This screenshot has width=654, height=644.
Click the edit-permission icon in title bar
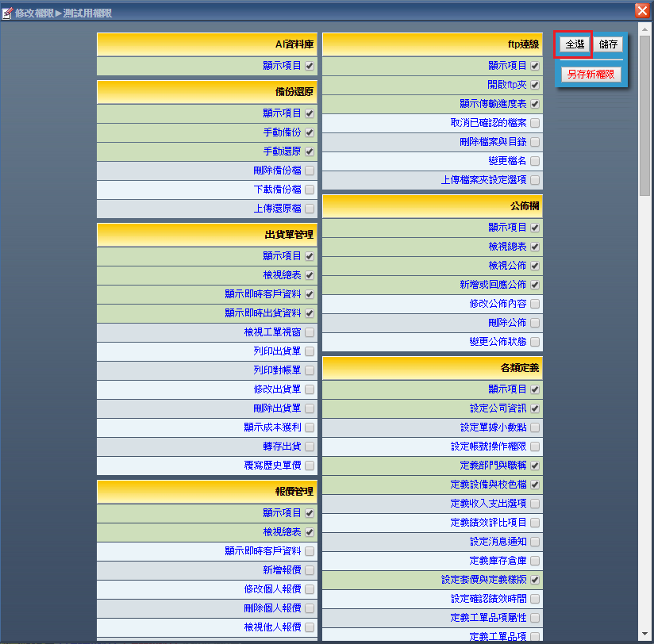click(7, 12)
